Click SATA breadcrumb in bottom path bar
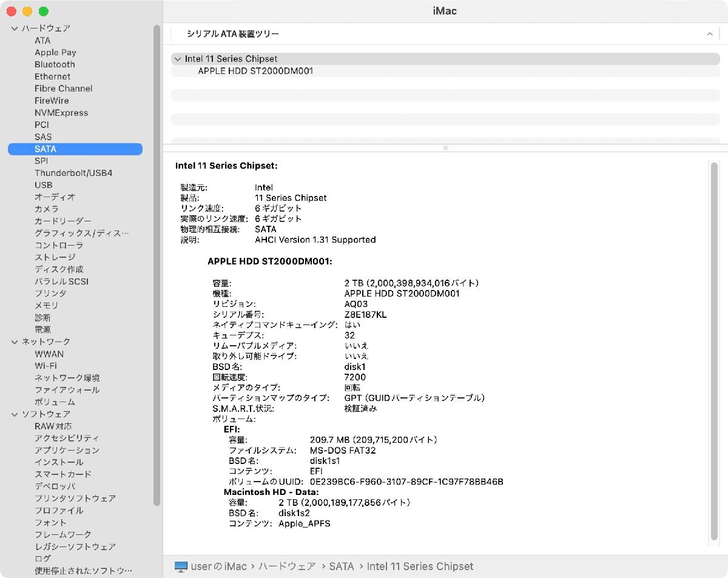Screen dimensions: 728x578 (x=341, y=566)
